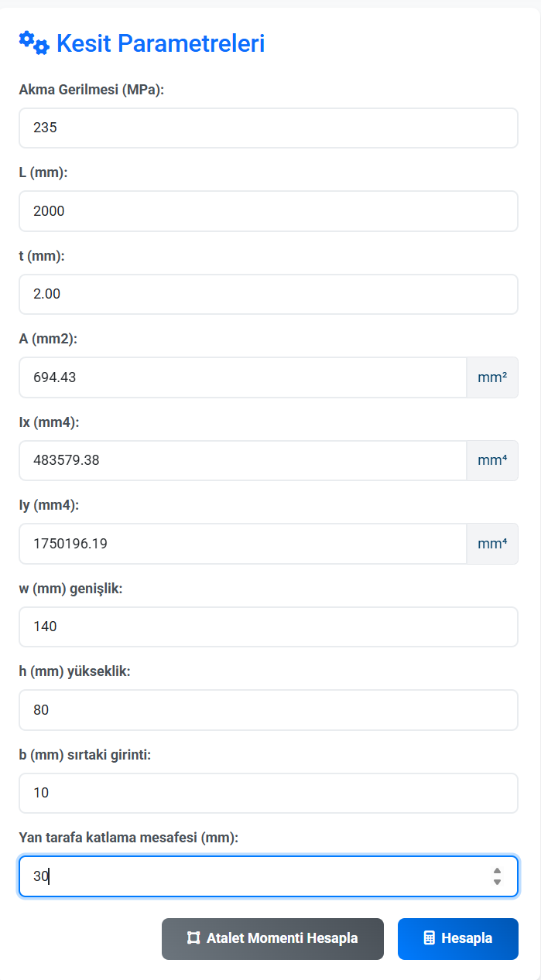The height and width of the screenshot is (980, 541).
Task: Click the thickness field showing 2.00
Action: (269, 294)
